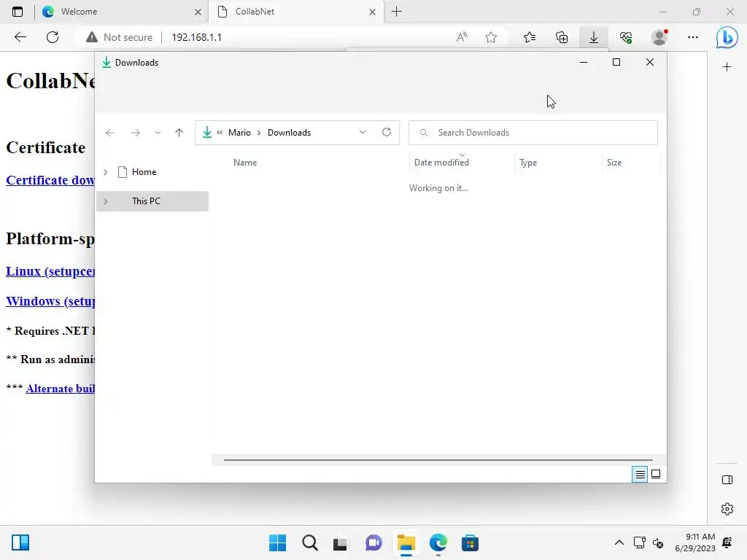747x560 pixels.
Task: Open the Edge Favorites list
Action: pyautogui.click(x=530, y=37)
